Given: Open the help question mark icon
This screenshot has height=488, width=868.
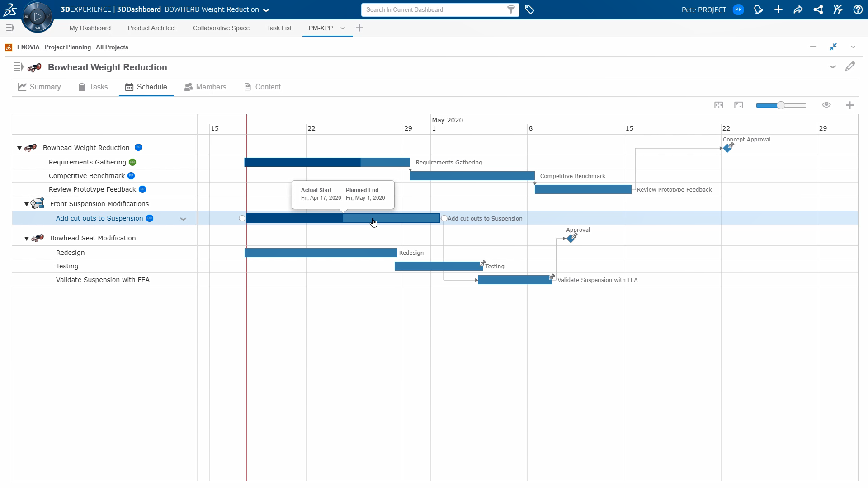Looking at the screenshot, I should [858, 9].
